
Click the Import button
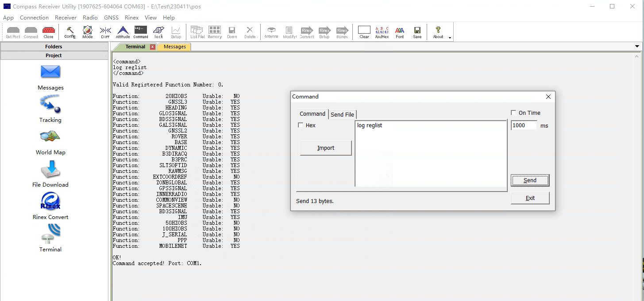point(326,148)
